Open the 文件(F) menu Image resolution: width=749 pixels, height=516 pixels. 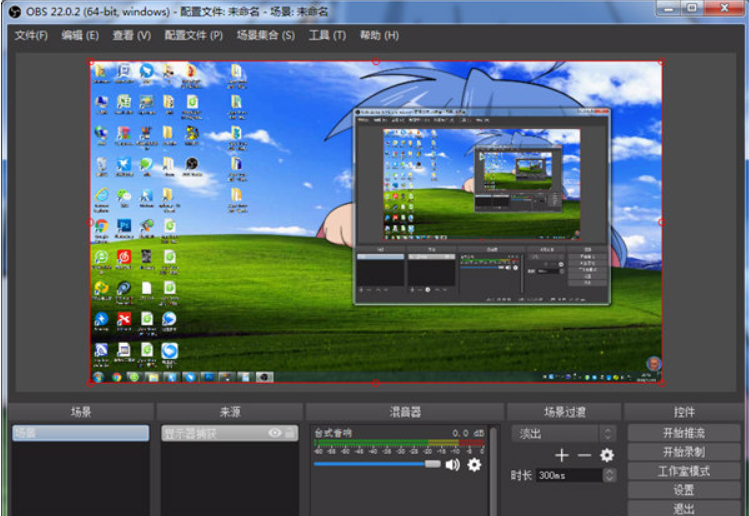31,35
